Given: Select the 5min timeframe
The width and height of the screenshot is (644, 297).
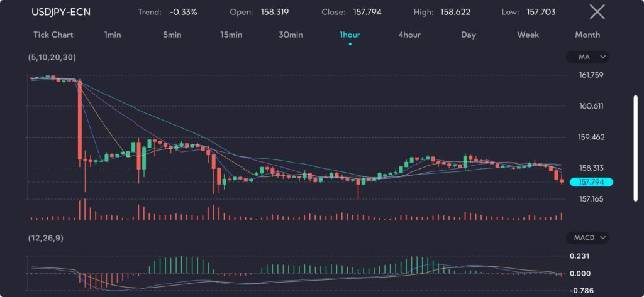Looking at the screenshot, I should pyautogui.click(x=172, y=35).
